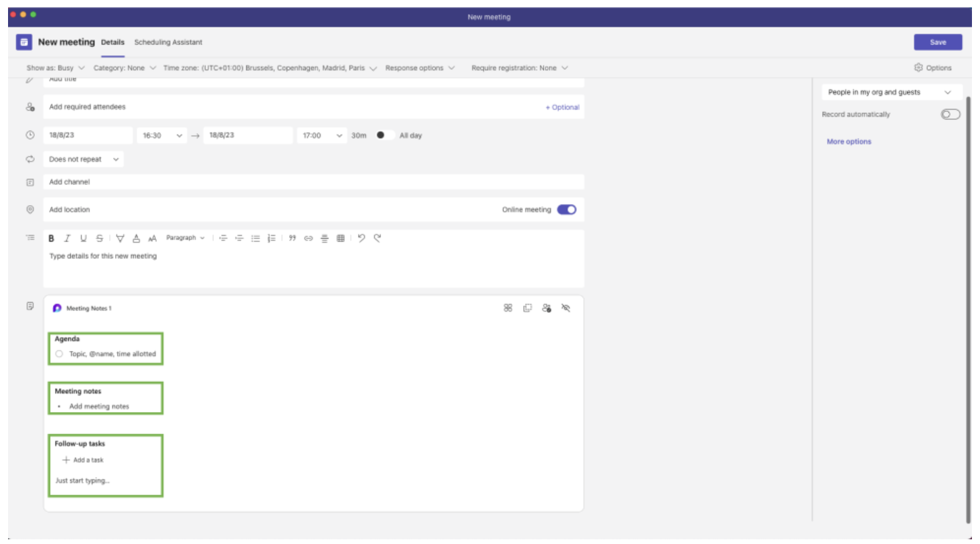
Task: Click the quote formatting icon
Action: pos(292,239)
